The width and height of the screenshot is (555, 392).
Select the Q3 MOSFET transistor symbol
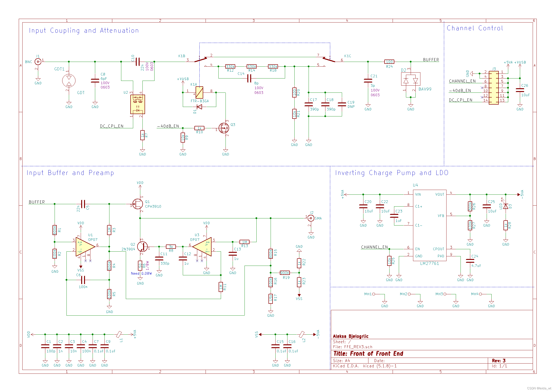(224, 128)
